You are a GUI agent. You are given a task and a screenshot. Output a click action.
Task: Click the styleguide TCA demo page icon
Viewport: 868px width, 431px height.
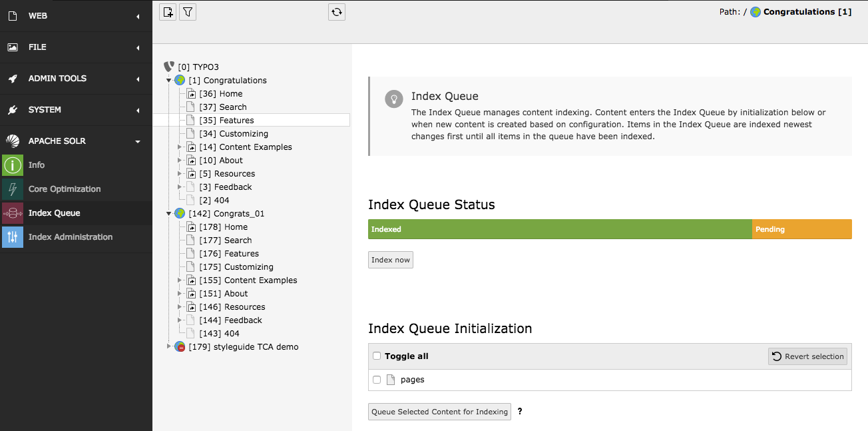pos(180,347)
